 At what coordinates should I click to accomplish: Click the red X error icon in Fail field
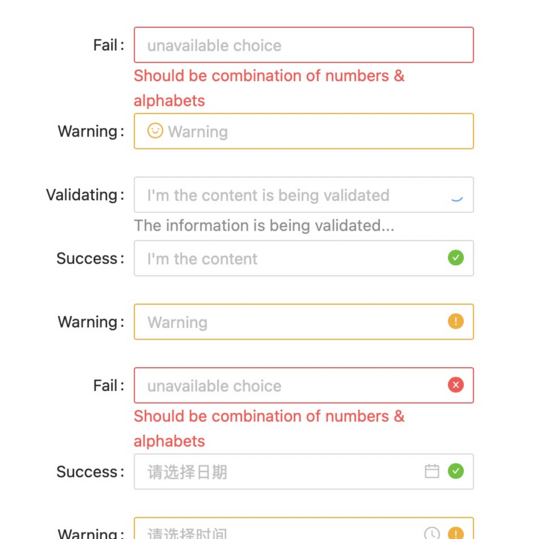[x=456, y=385]
